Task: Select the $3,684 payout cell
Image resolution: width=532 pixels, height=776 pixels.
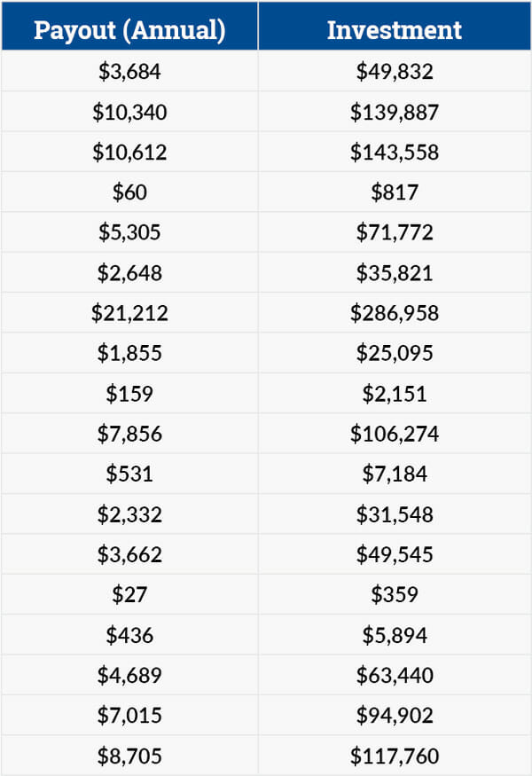Action: click(x=129, y=72)
